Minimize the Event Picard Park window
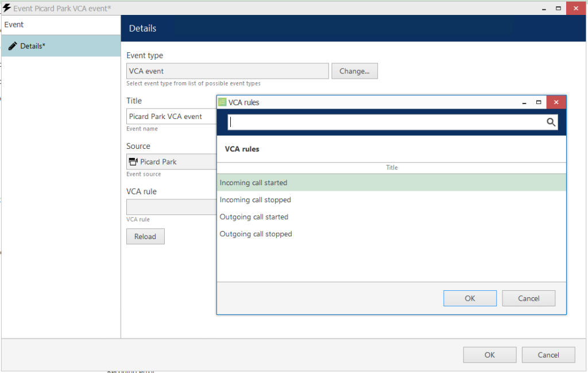This screenshot has width=588, height=373. 544,9
